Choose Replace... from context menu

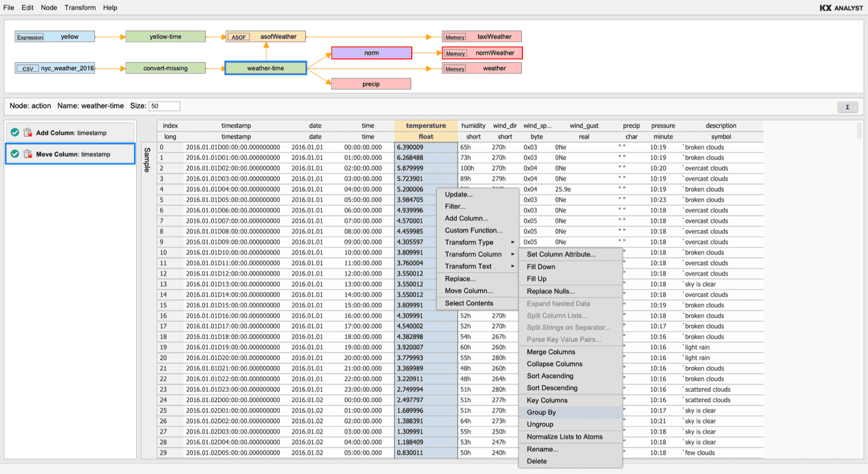coord(477,279)
